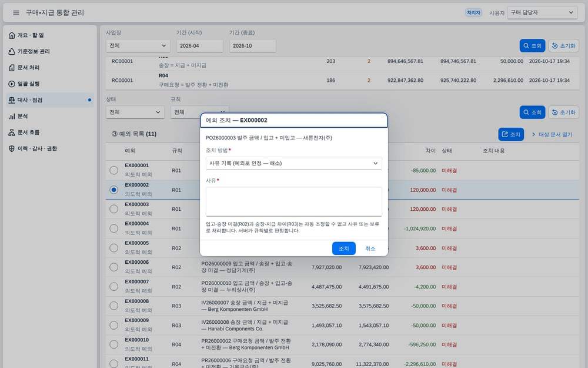Click the 이력 · 감사 · 권한 shield icon

[12, 148]
